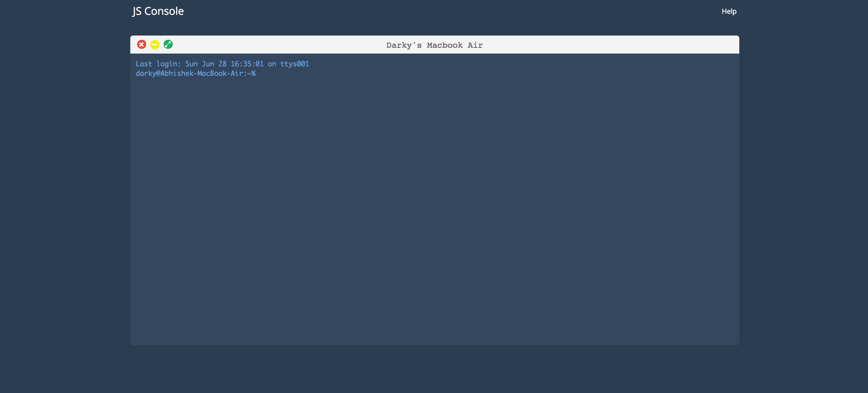Click the JS Console site title
The image size is (868, 393).
(158, 11)
